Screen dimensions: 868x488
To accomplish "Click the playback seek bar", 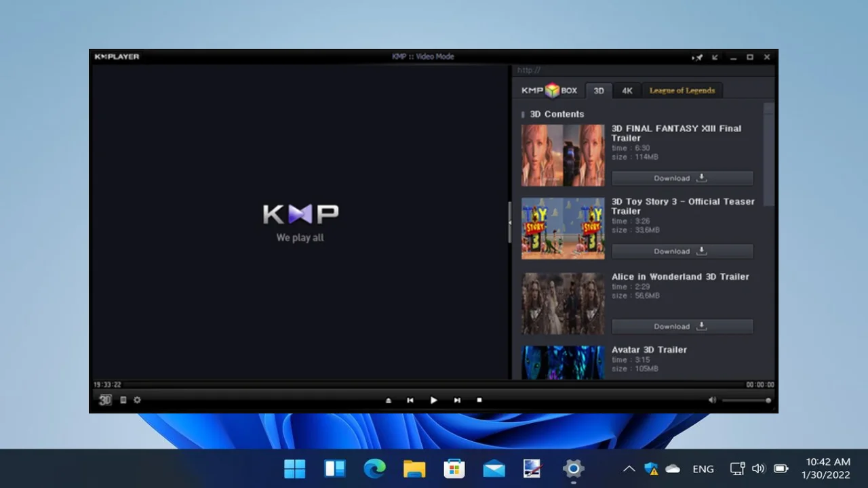I will tap(434, 384).
